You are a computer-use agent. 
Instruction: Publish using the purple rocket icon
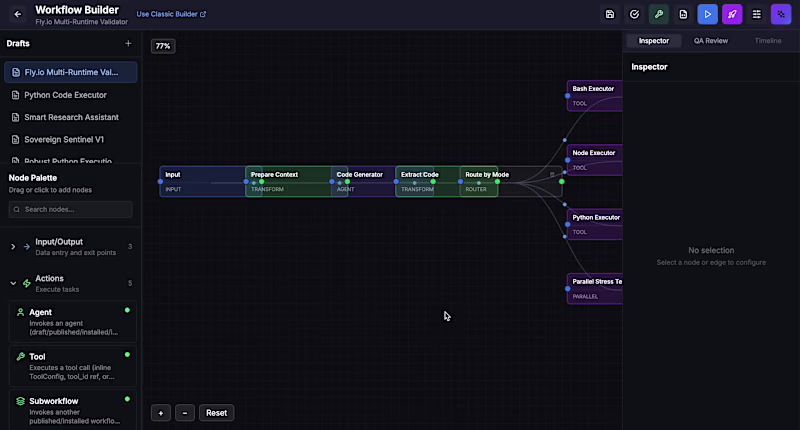pyautogui.click(x=732, y=14)
